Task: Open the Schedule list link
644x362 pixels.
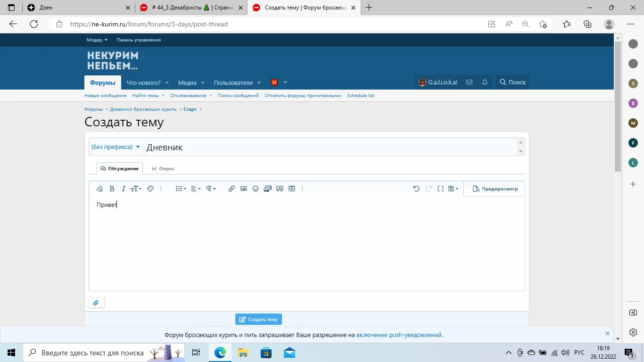Action: click(x=361, y=95)
